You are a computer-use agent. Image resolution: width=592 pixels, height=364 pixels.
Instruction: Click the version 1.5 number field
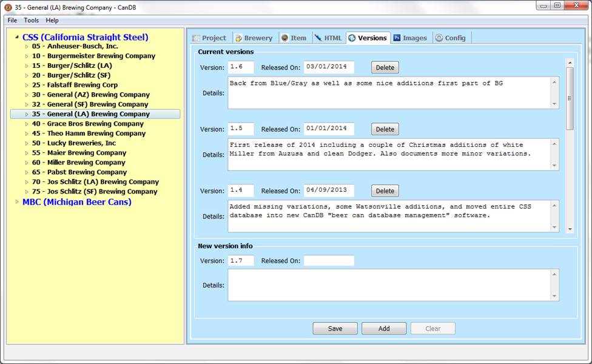tap(241, 129)
